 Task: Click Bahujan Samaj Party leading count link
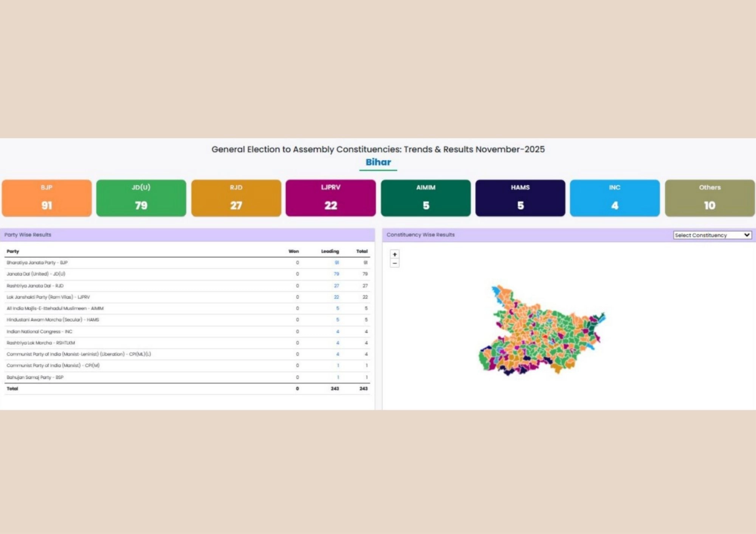[x=338, y=377]
